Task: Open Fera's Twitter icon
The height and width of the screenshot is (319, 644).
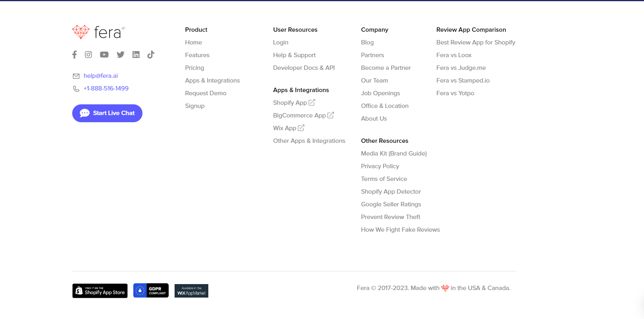Action: click(x=121, y=55)
